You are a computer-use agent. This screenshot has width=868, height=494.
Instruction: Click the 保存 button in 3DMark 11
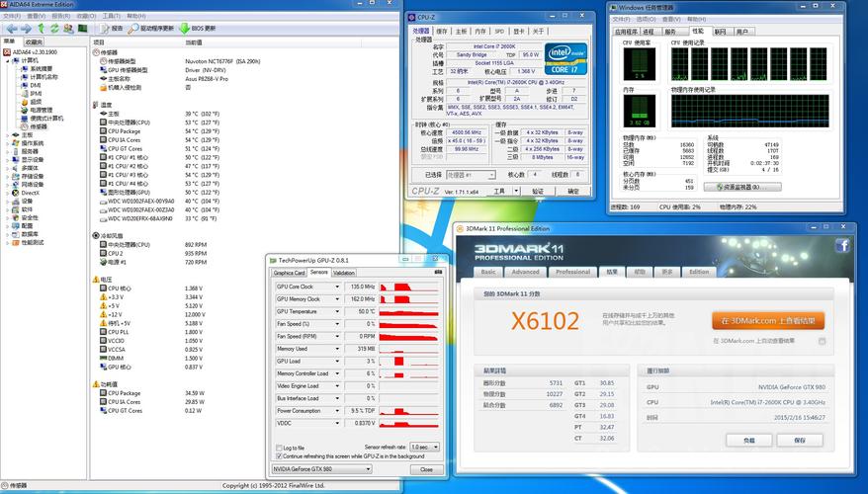coord(800,441)
